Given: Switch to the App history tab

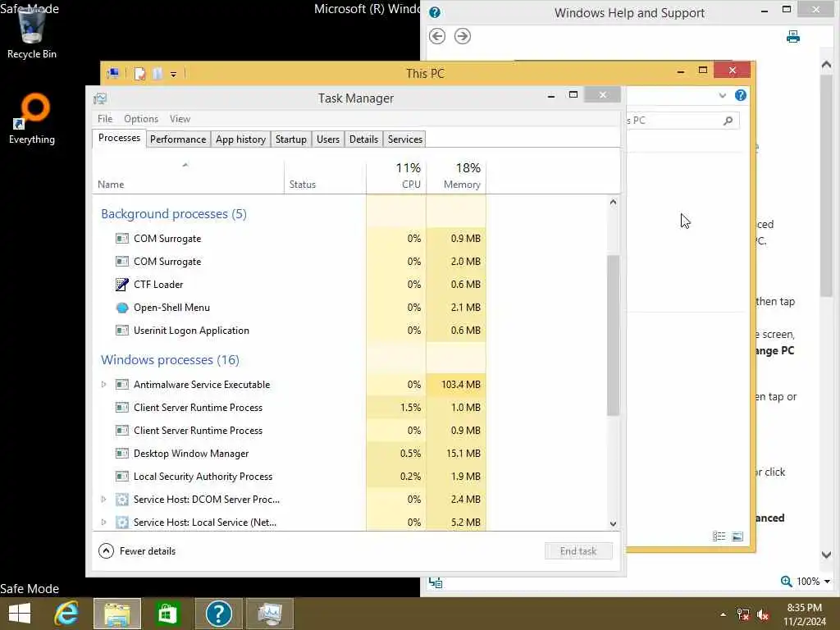Looking at the screenshot, I should click(240, 139).
